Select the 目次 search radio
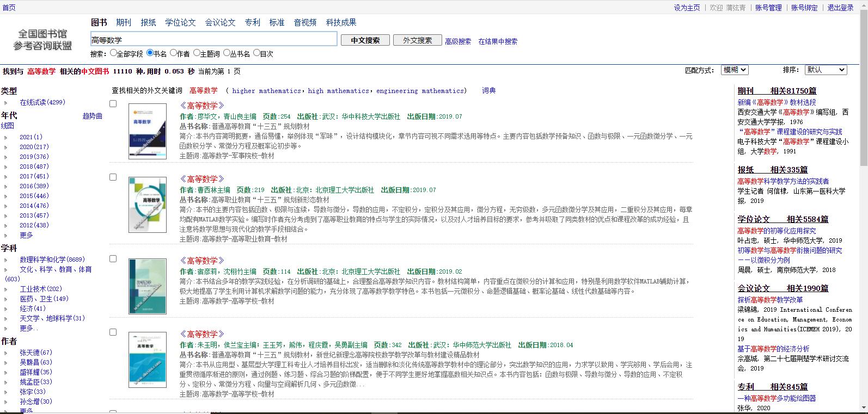Screen dimensions: 868x414 tap(256, 53)
